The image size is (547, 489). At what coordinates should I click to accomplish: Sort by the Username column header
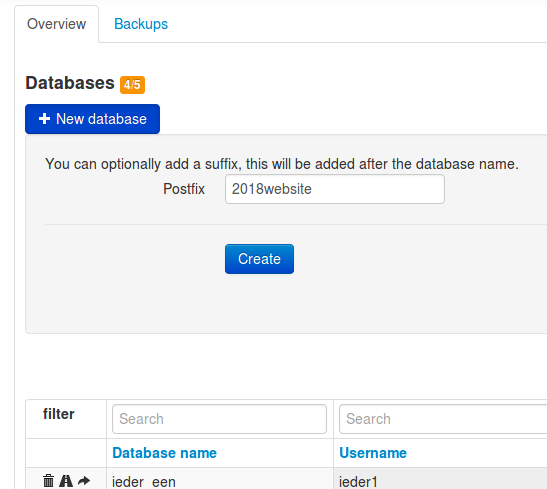point(373,453)
